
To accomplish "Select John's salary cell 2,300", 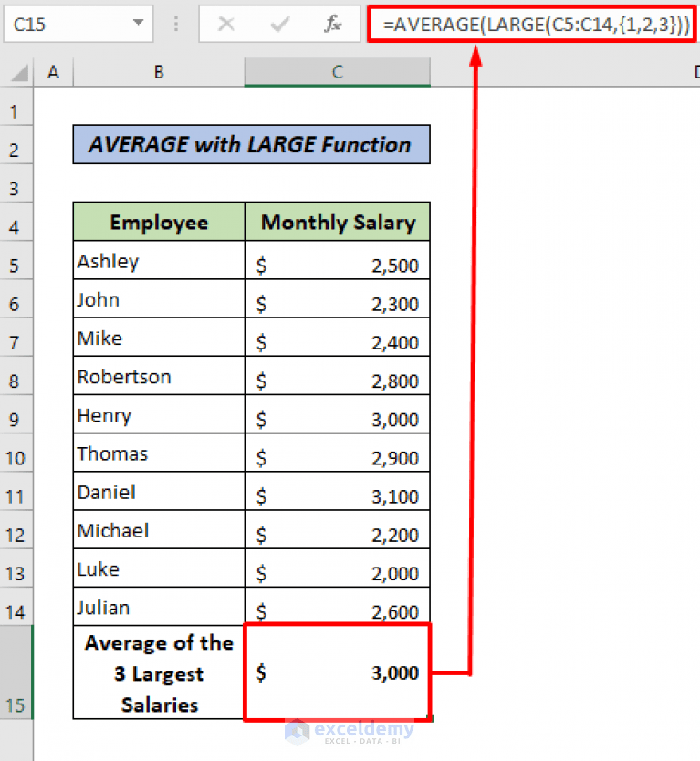I will coord(338,299).
